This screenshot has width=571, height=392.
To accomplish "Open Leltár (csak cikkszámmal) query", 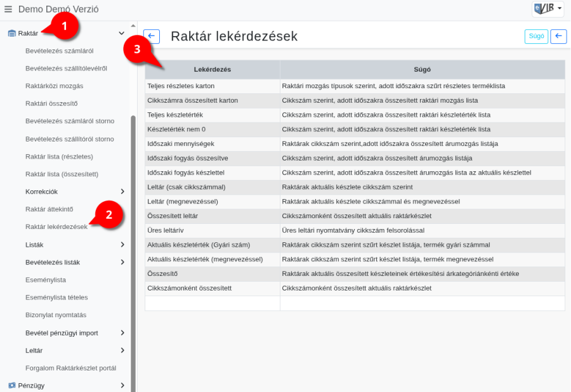I will 186,187.
